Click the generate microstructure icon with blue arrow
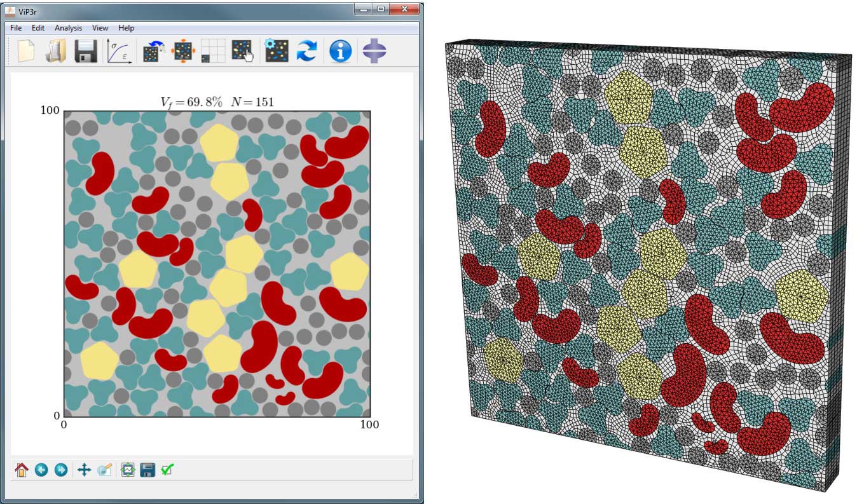The image size is (857, 504). 153,51
